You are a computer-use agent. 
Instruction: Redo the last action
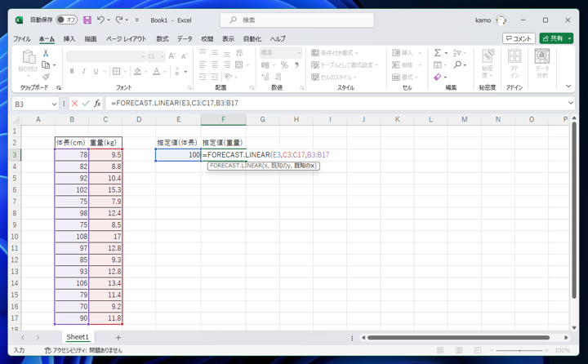[x=119, y=20]
